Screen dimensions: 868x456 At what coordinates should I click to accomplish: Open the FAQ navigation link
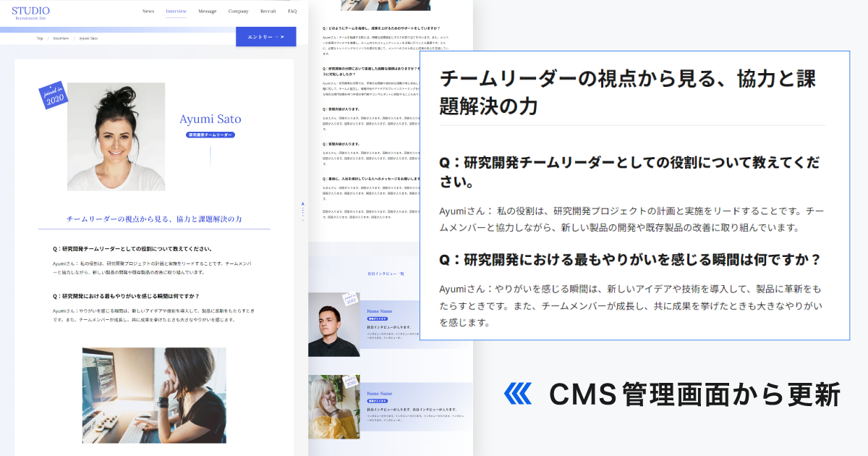point(292,12)
